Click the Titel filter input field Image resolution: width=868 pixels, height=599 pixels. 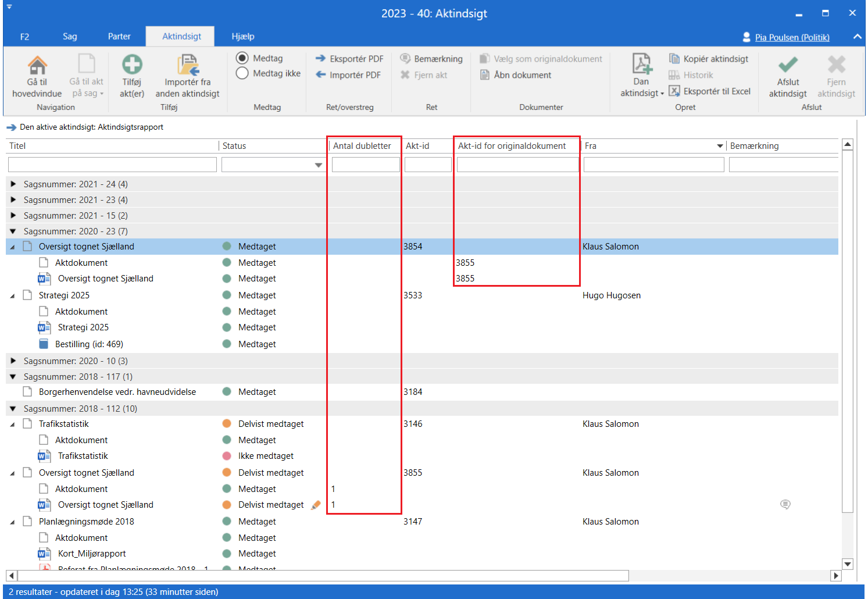112,165
